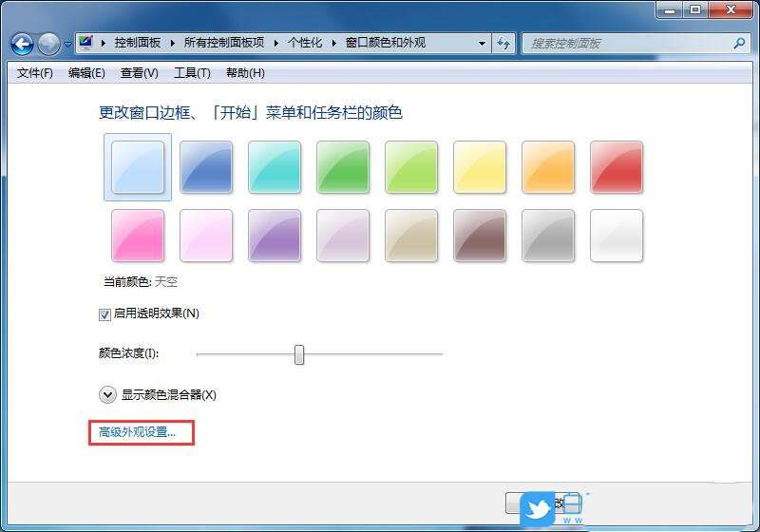Close the window with the red X

click(x=731, y=9)
